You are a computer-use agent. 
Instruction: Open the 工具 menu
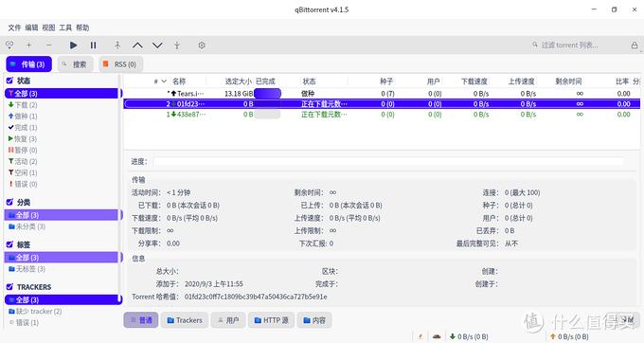[65, 27]
